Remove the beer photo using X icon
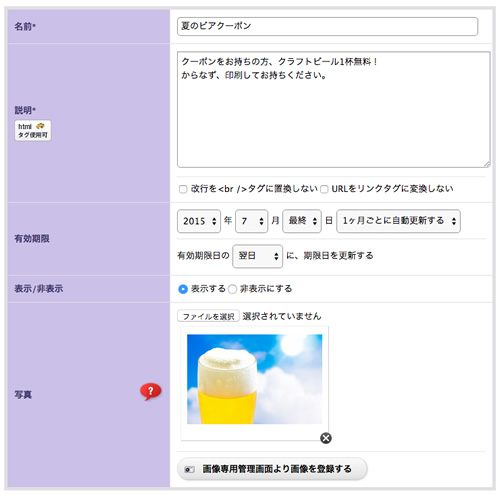The height and width of the screenshot is (496, 500). point(326,438)
